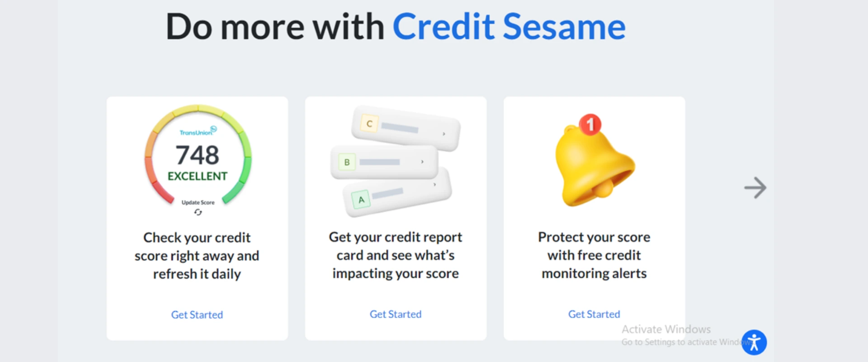868x362 pixels.
Task: Expand the grade C row chevron
Action: click(444, 134)
